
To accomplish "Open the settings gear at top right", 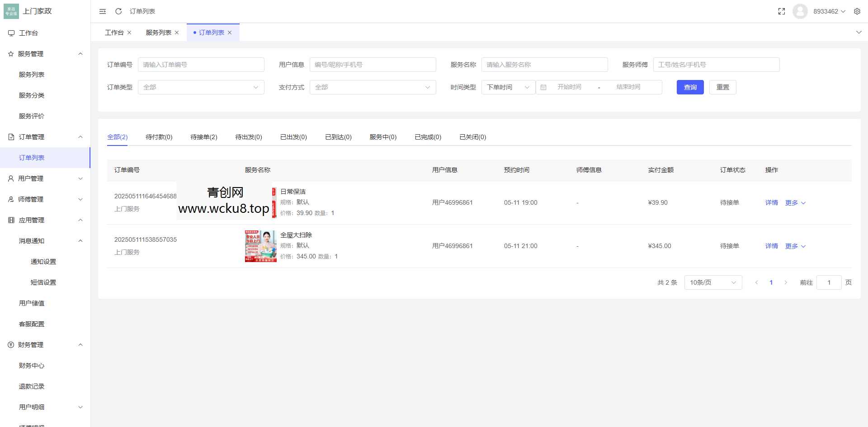I will pyautogui.click(x=857, y=11).
